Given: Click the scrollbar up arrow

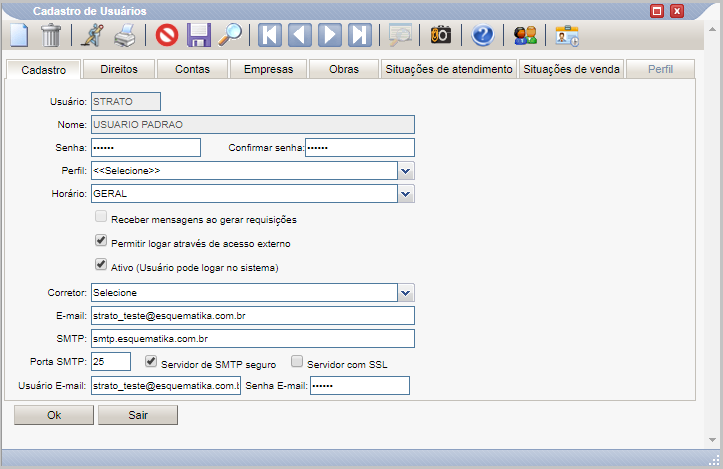Looking at the screenshot, I should 712,29.
